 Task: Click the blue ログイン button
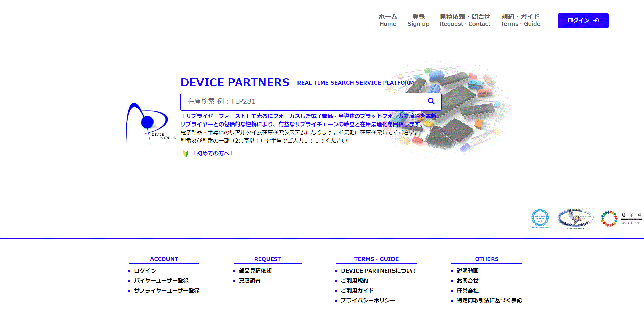[x=583, y=21]
